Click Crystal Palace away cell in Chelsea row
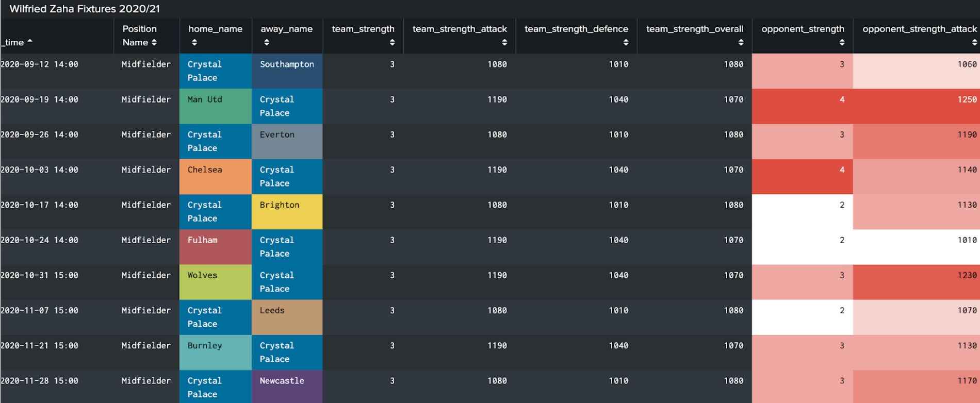This screenshot has width=980, height=403. pyautogui.click(x=287, y=176)
